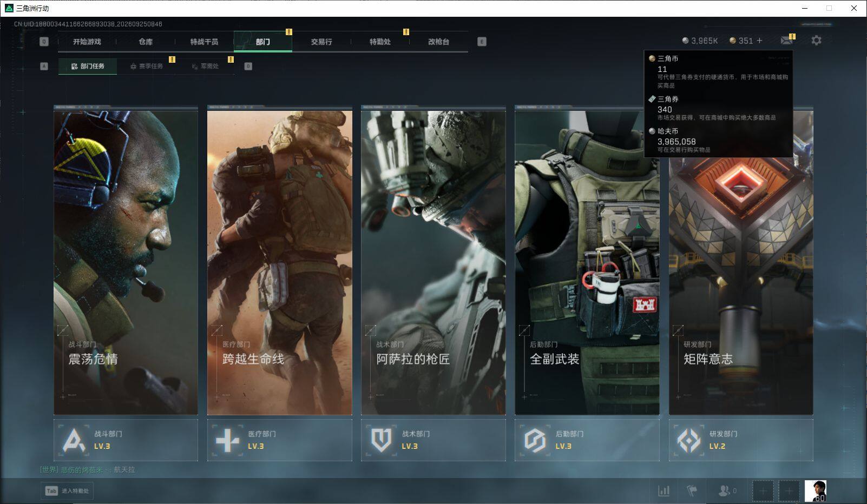Select the 医疗部门 cross emblem icon
This screenshot has width=867, height=504.
[x=227, y=440]
